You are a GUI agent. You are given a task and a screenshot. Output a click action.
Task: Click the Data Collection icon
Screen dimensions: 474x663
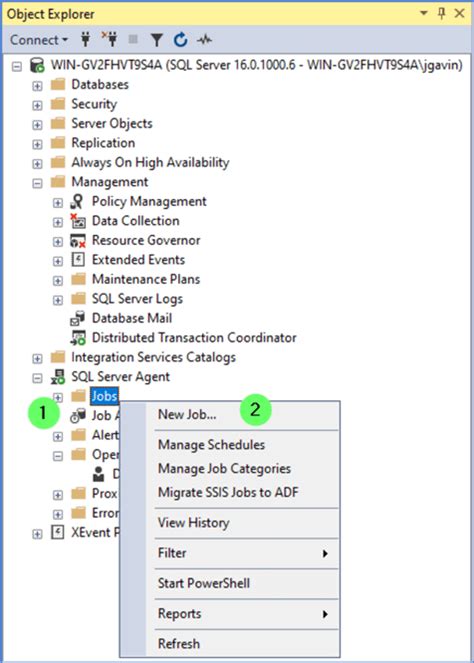click(78, 221)
